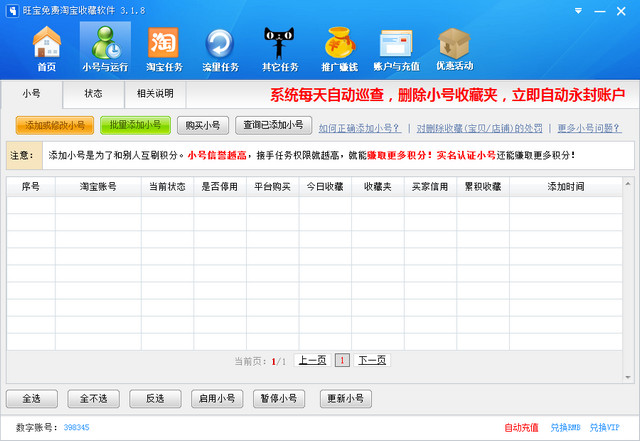Open 账户与充值 icon
This screenshot has width=640, height=441.
pyautogui.click(x=397, y=48)
